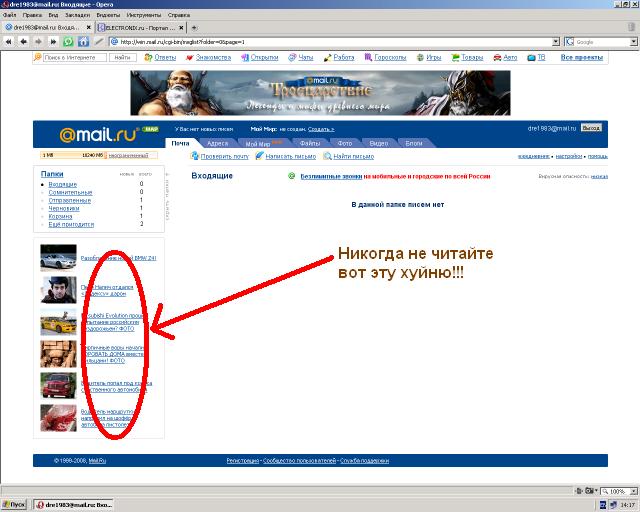
Task: Click the browser URL address field
Action: coord(336,42)
